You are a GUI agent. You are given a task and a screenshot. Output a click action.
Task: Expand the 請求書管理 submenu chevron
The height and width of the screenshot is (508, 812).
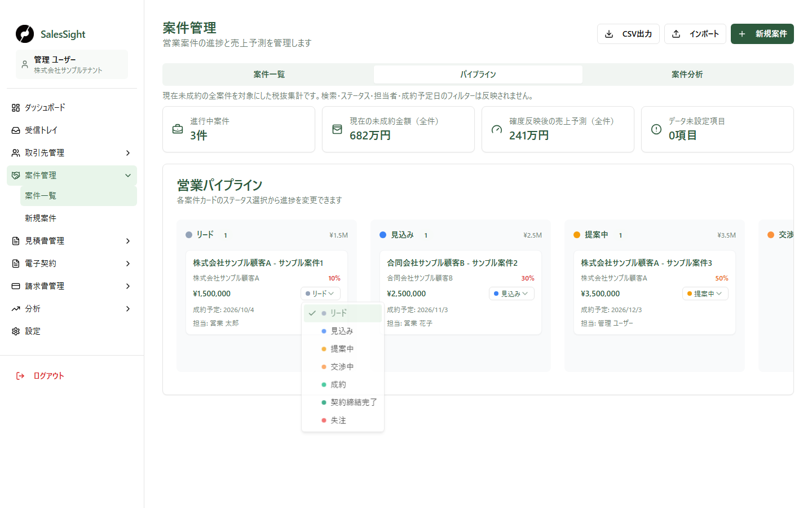click(128, 286)
